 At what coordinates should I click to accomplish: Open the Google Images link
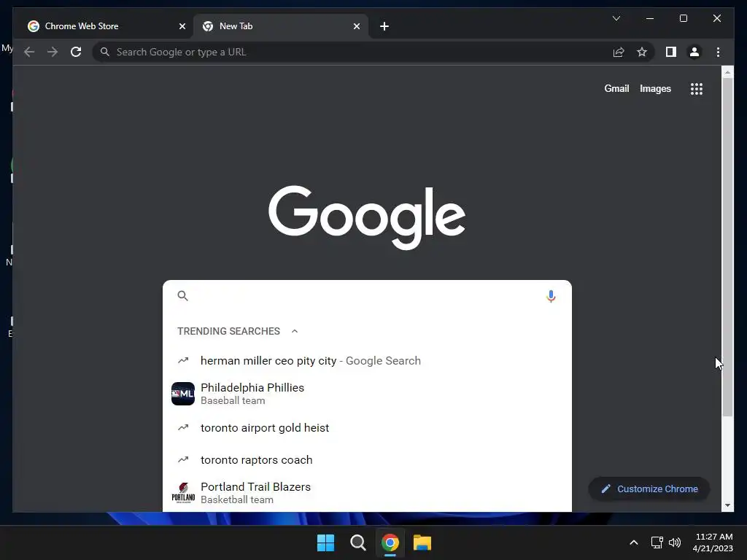tap(655, 88)
